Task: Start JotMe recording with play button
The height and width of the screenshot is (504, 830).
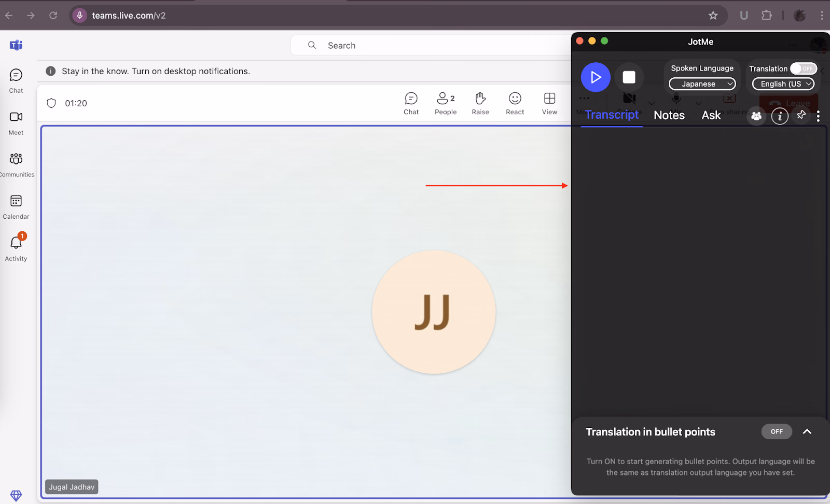Action: tap(596, 77)
